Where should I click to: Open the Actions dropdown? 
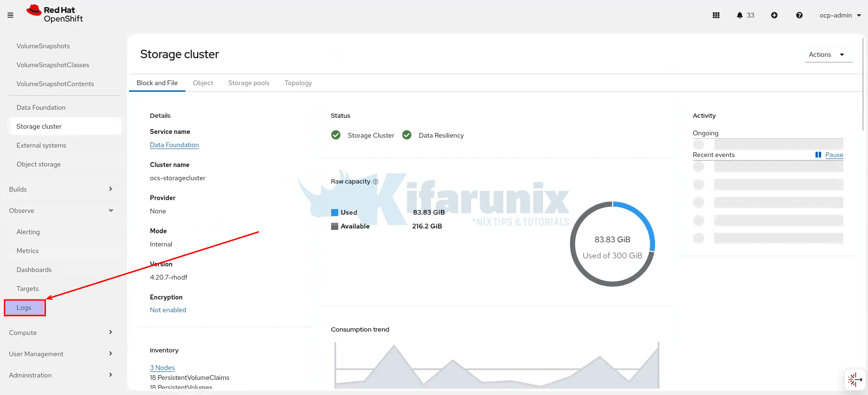[x=829, y=54]
